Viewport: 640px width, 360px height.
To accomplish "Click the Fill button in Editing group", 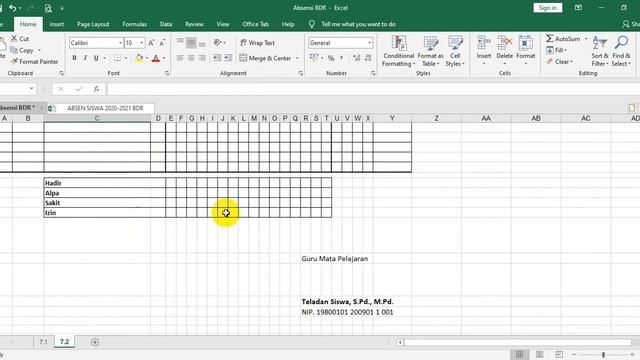I will point(557,50).
